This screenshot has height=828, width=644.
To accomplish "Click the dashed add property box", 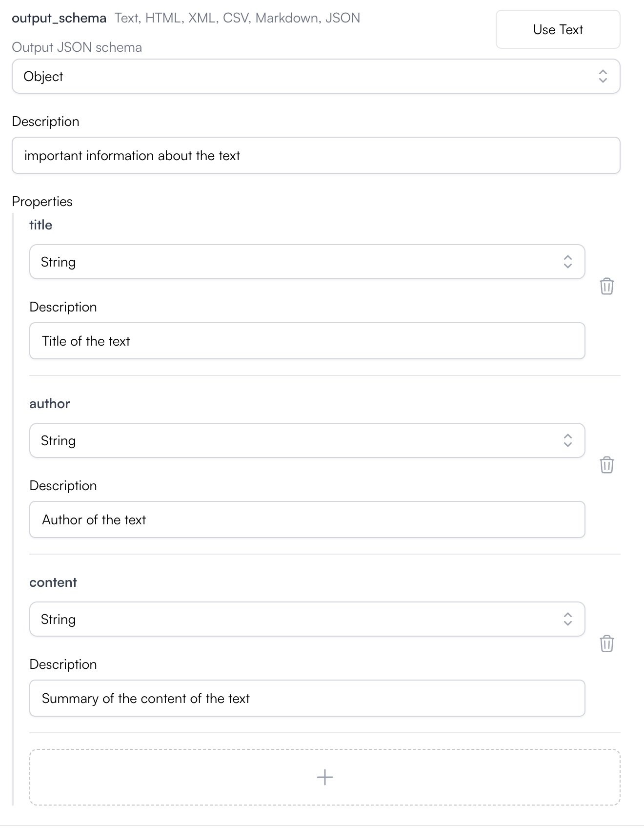I will pyautogui.click(x=325, y=777).
